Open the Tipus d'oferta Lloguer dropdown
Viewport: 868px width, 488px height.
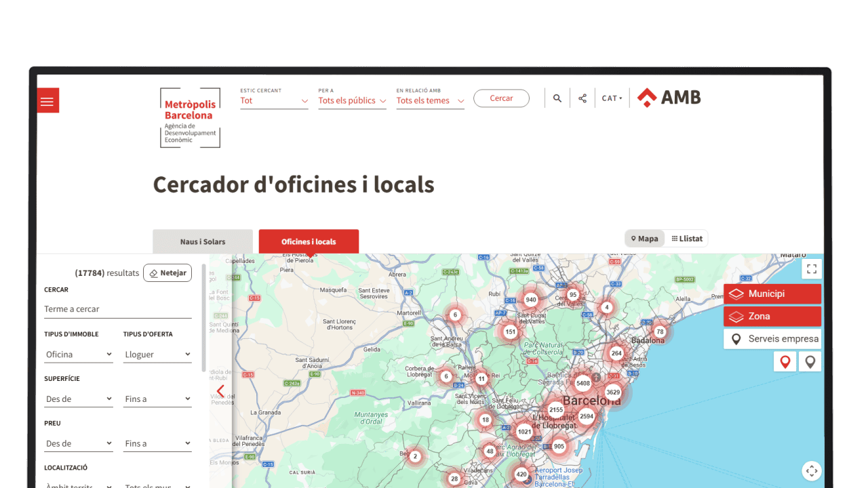(x=158, y=354)
